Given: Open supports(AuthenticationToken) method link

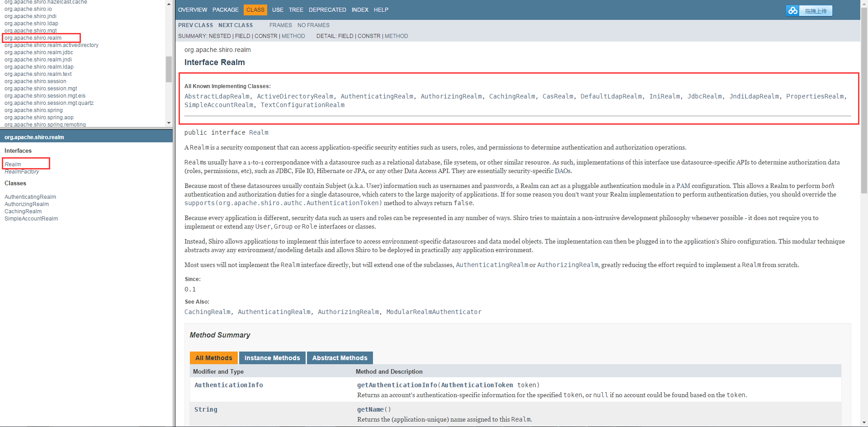Looking at the screenshot, I should [x=283, y=203].
